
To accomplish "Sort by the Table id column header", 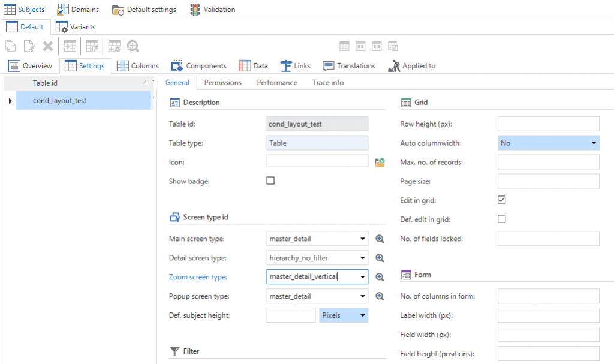I will coord(77,83).
